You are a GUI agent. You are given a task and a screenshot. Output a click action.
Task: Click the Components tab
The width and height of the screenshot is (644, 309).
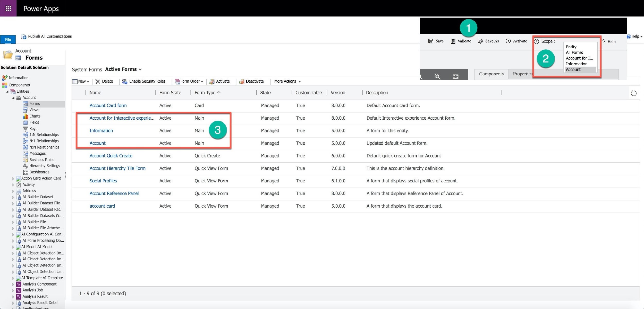[x=491, y=74]
